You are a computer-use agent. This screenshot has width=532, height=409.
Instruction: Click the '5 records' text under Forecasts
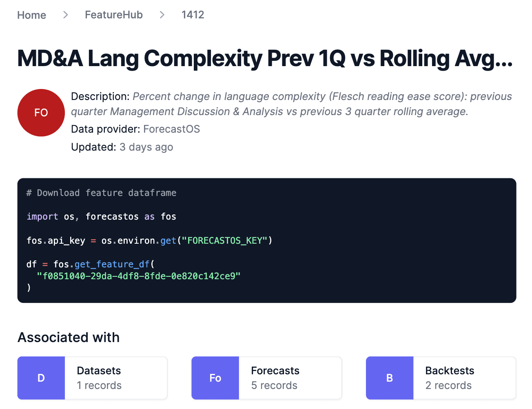[x=274, y=386]
